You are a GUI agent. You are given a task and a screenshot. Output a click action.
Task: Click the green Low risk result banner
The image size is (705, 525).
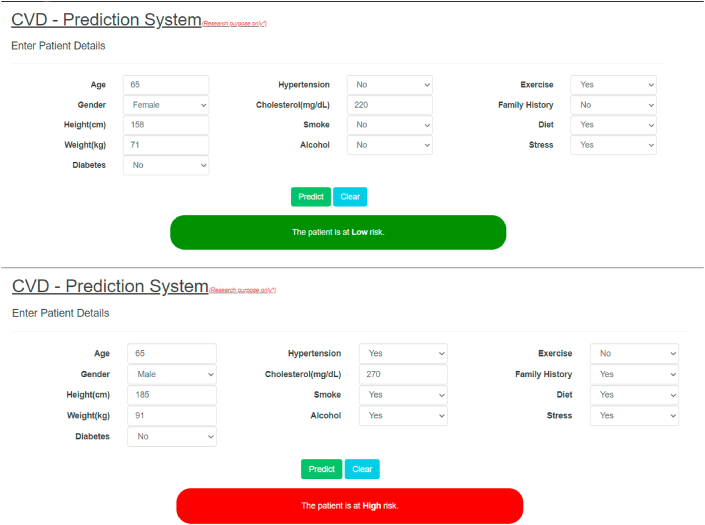pyautogui.click(x=338, y=232)
